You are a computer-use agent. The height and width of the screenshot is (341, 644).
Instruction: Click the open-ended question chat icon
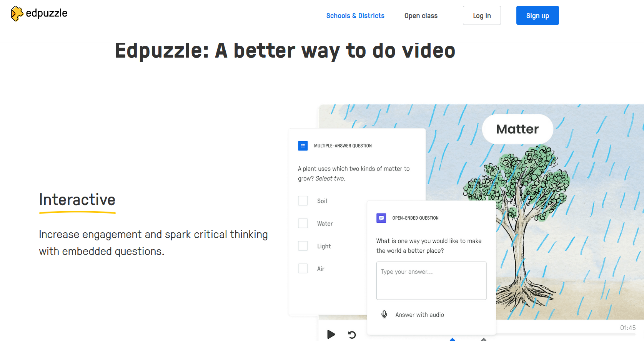pos(381,218)
